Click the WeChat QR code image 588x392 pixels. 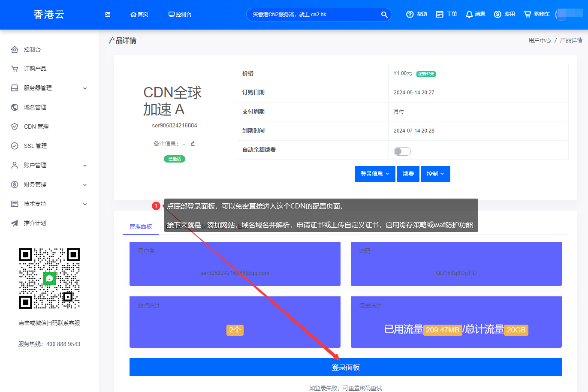click(x=49, y=278)
